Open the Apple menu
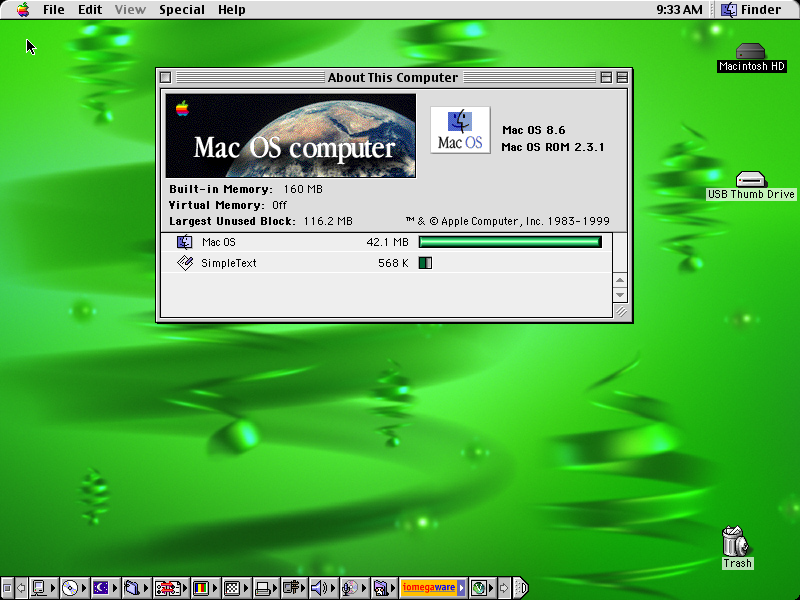The image size is (800, 600). 23,9
